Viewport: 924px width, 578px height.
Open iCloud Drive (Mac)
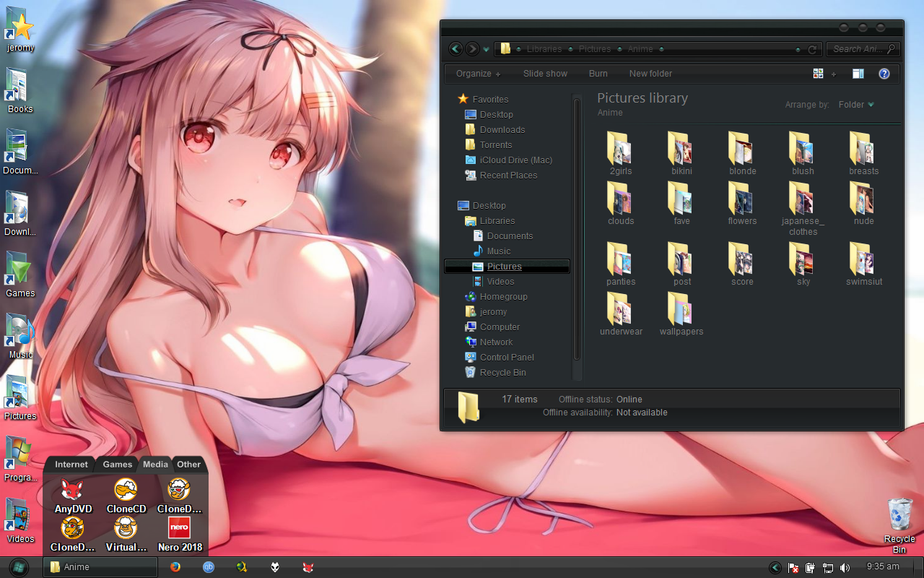point(508,160)
